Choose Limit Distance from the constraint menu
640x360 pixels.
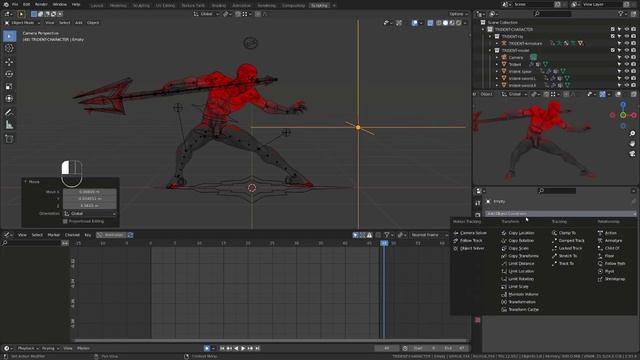tap(518, 264)
